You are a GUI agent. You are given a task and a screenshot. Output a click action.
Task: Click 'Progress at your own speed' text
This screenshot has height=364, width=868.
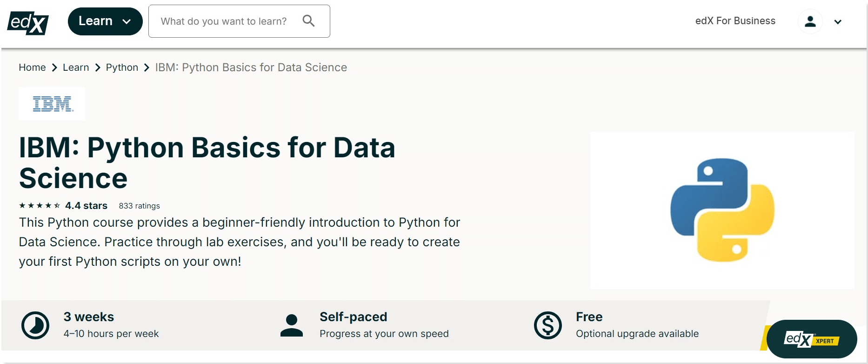pos(384,334)
